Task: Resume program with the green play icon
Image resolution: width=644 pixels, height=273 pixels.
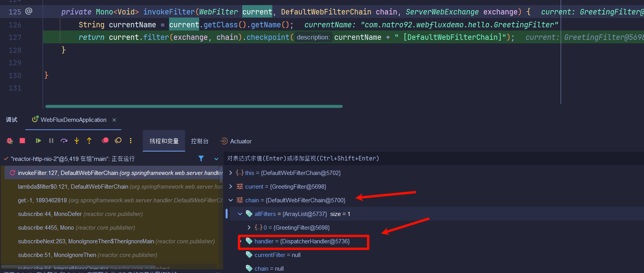Action: coord(38,141)
